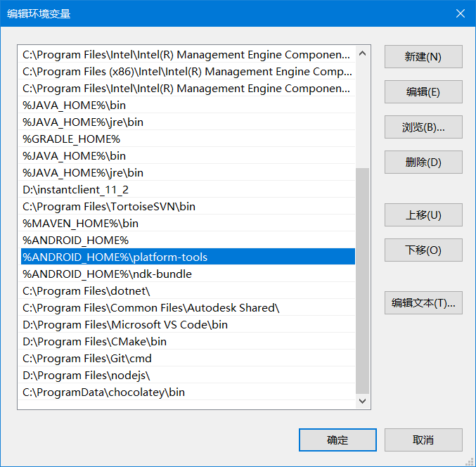Select the plain %ANDROID_HOME% entry
Screen dimensions: 476x467
click(188, 241)
